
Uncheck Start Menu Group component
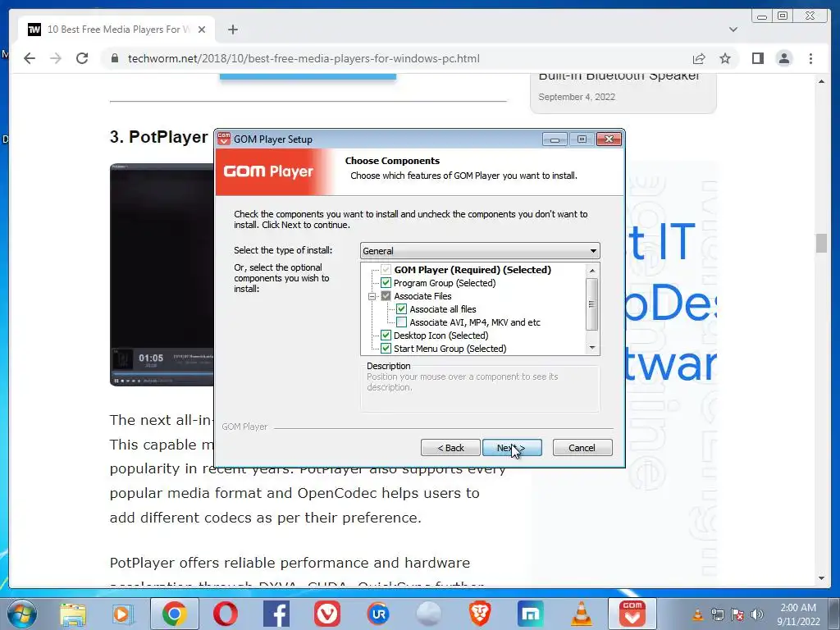(386, 349)
